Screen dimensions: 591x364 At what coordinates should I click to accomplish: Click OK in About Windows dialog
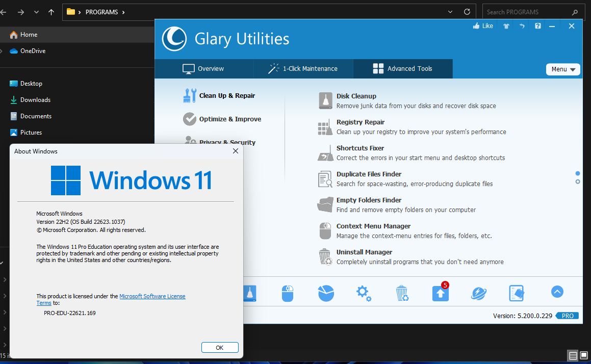(220, 347)
